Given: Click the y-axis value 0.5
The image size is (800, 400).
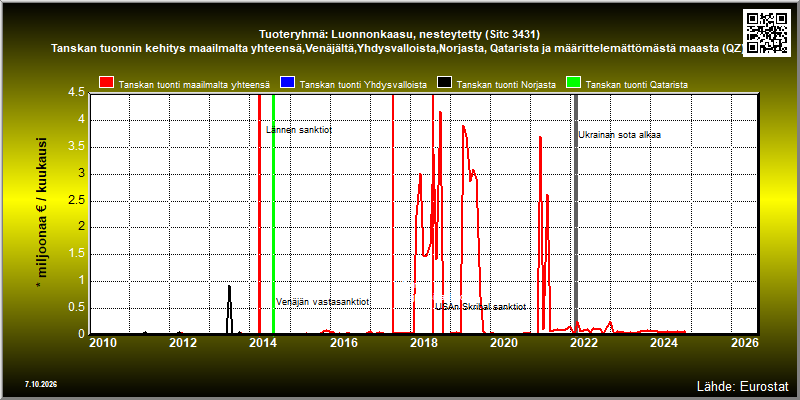Looking at the screenshot, I should tap(76, 308).
